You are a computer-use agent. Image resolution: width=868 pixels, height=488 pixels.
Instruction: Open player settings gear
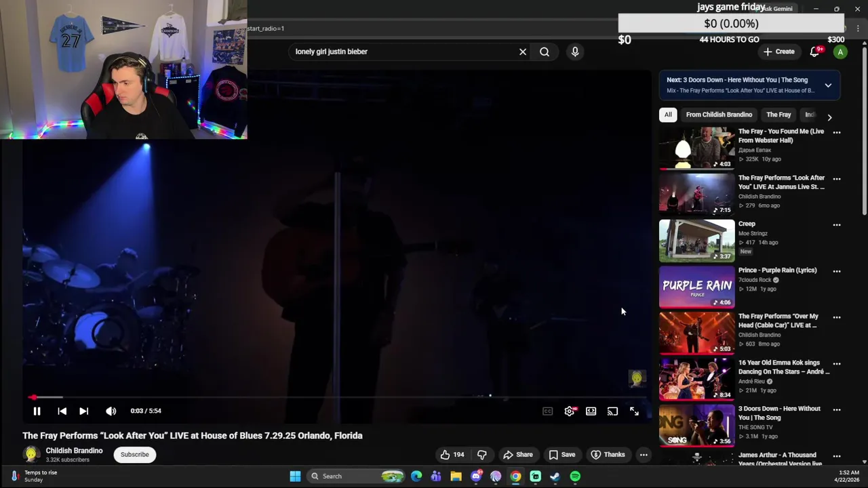click(570, 411)
